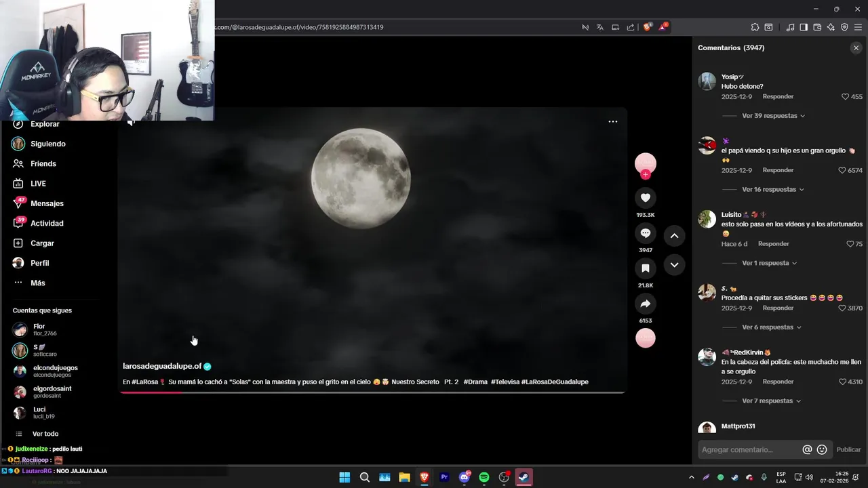Image resolution: width=868 pixels, height=488 pixels.
Task: Click Responder under Yosip's comment
Action: click(x=778, y=97)
